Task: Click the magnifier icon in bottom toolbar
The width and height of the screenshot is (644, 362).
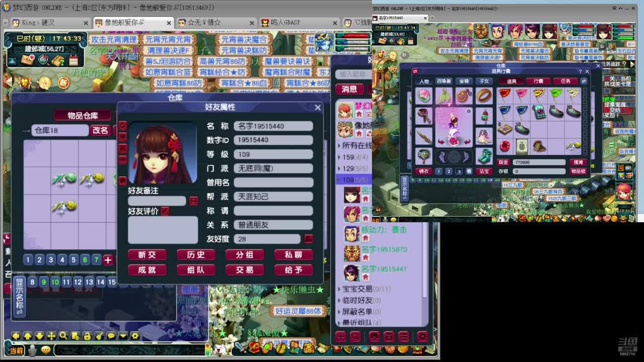Action: point(63,336)
